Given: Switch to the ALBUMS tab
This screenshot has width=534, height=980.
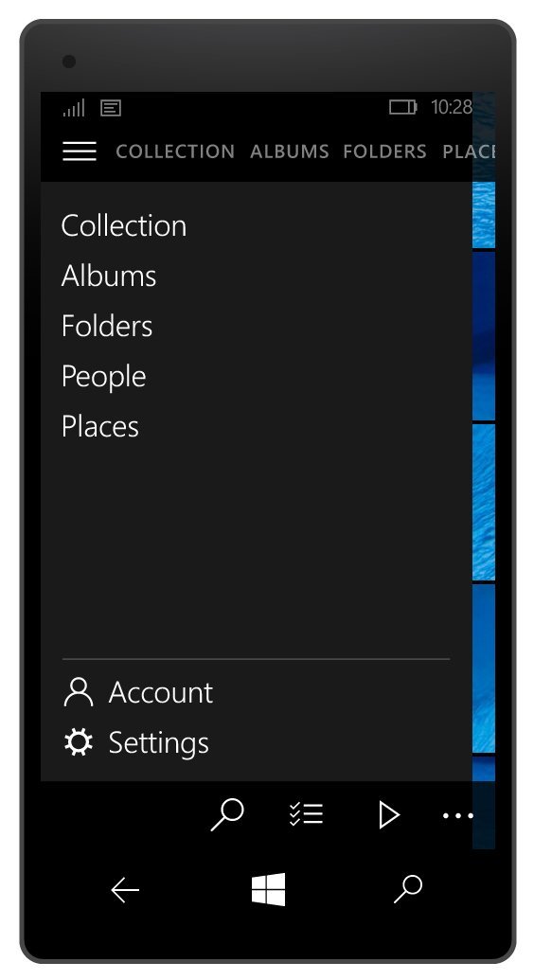Looking at the screenshot, I should click(x=290, y=151).
